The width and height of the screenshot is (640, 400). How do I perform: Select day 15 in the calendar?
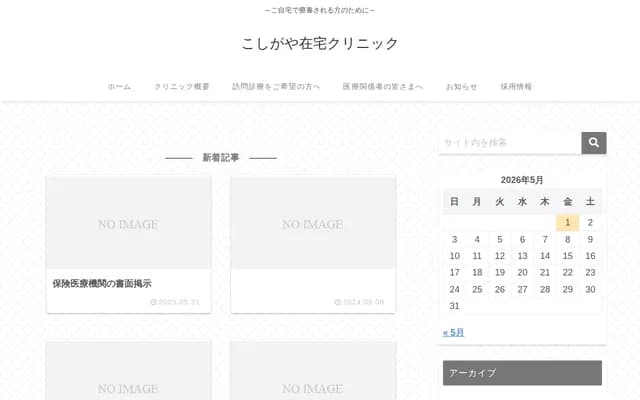pos(567,256)
